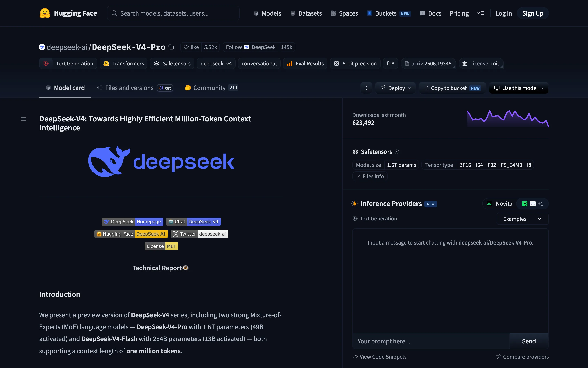Click the License MIT badge
588x368 pixels.
click(x=161, y=246)
